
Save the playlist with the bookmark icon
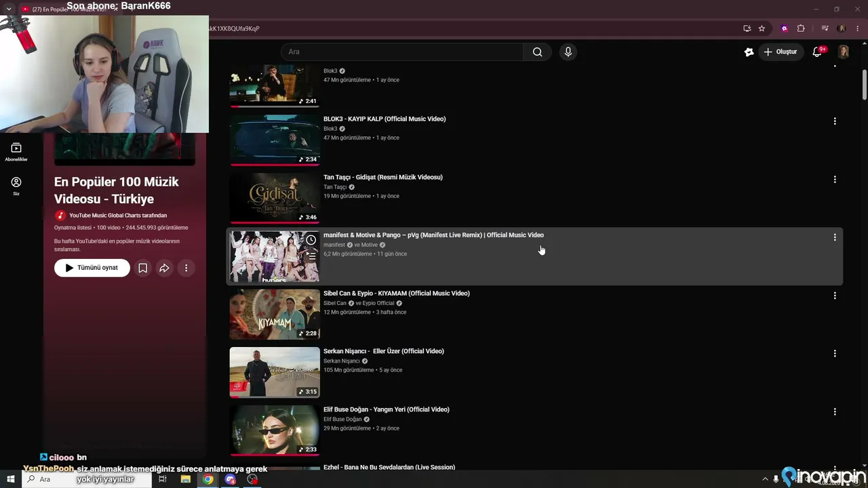pyautogui.click(x=142, y=268)
